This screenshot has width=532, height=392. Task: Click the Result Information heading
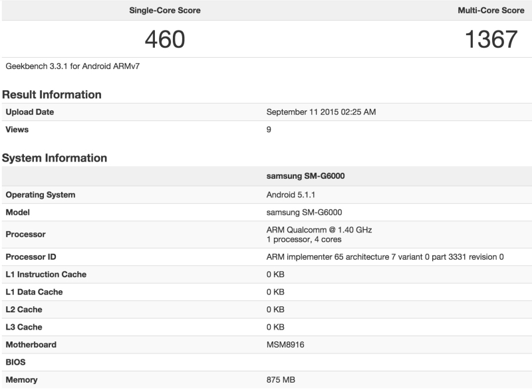click(x=52, y=94)
